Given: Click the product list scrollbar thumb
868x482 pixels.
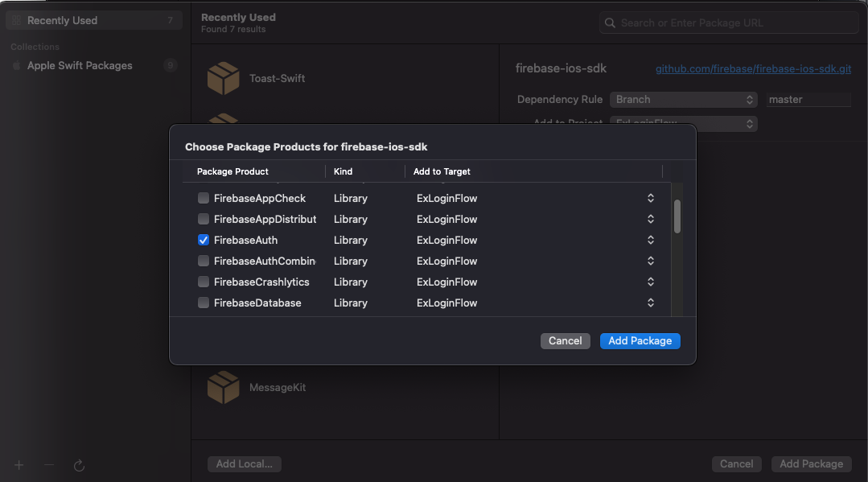Looking at the screenshot, I should 677,216.
